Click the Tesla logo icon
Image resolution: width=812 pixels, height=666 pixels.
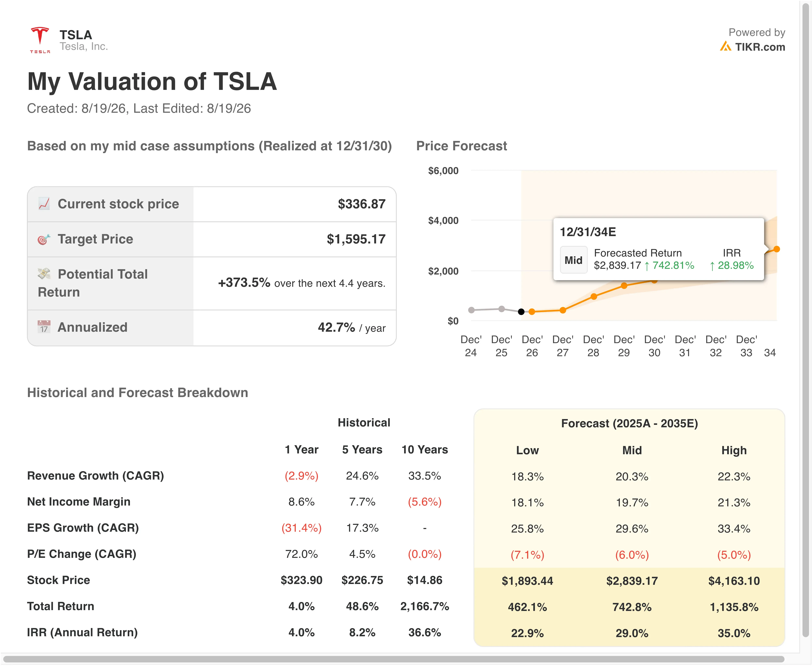(40, 40)
